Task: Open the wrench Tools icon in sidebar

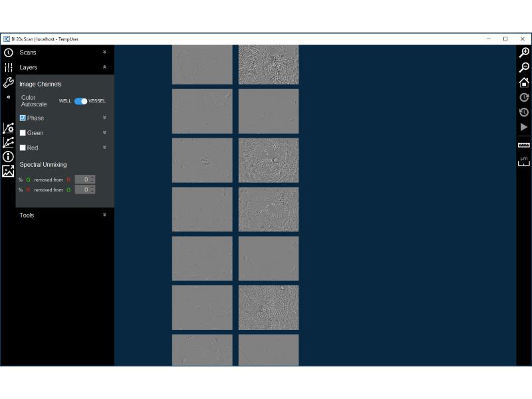Action: click(9, 82)
